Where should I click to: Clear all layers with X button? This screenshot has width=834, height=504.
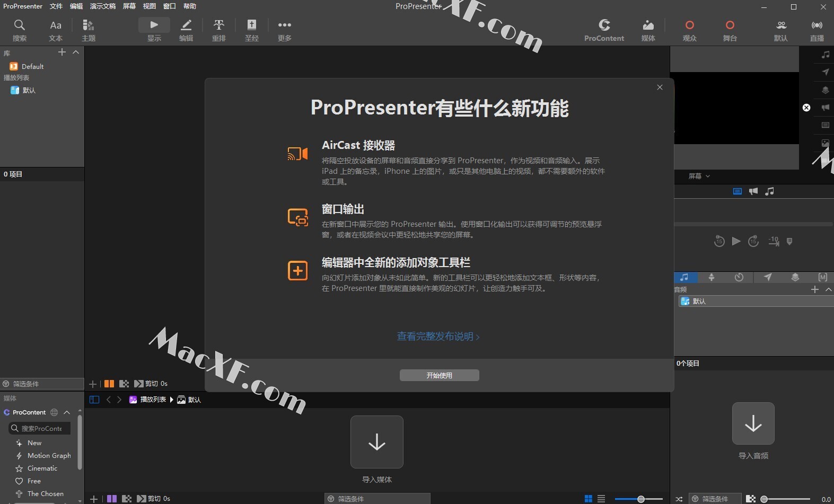(806, 108)
